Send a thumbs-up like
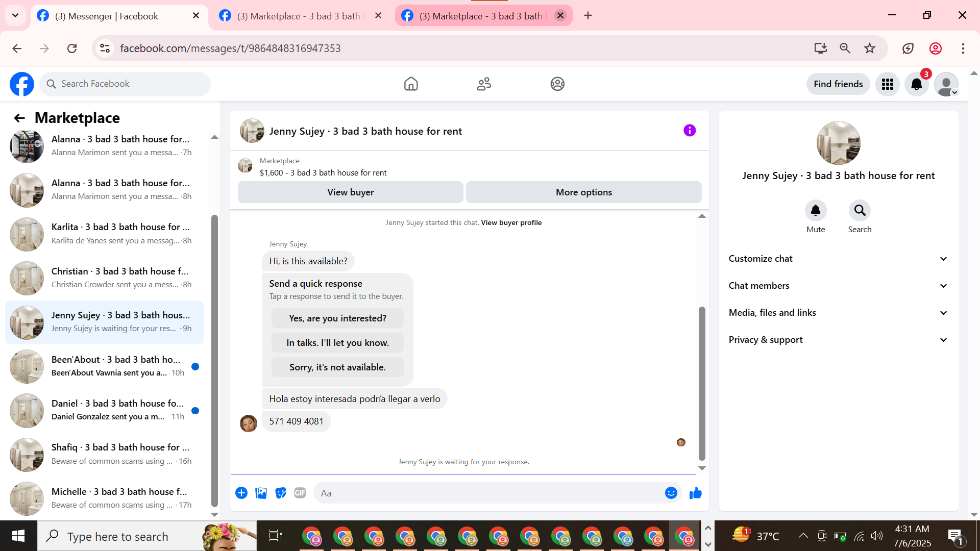The image size is (980, 551). pos(696,493)
